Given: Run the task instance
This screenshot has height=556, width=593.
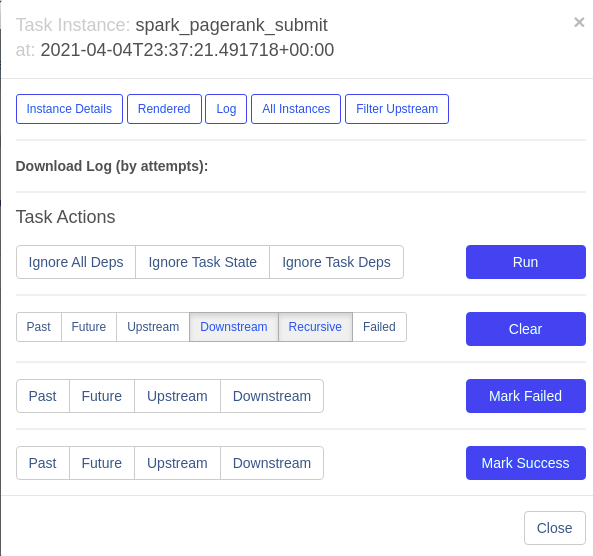Looking at the screenshot, I should (526, 262).
